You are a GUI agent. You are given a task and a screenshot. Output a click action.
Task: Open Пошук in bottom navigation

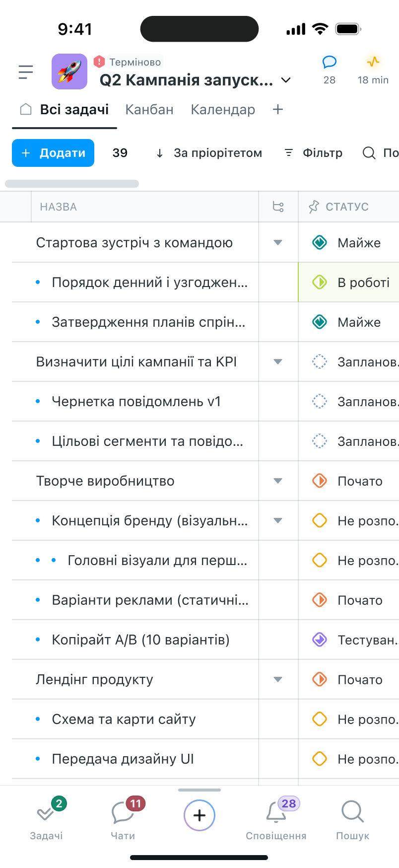tap(352, 819)
